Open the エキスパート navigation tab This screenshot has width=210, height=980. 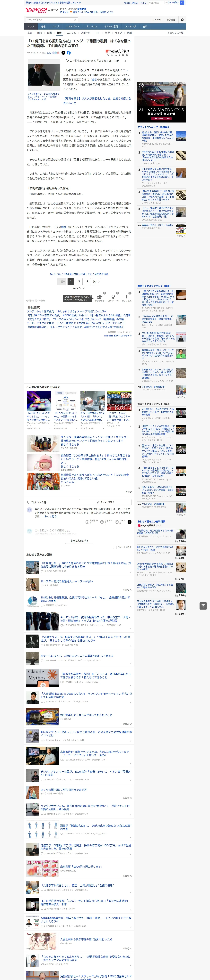[x=72, y=27]
